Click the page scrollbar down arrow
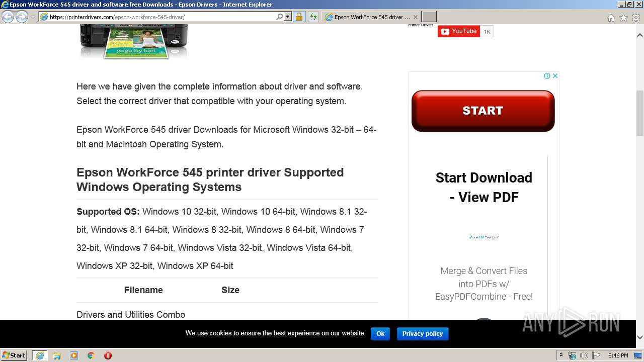The height and width of the screenshot is (362, 644). (639, 337)
